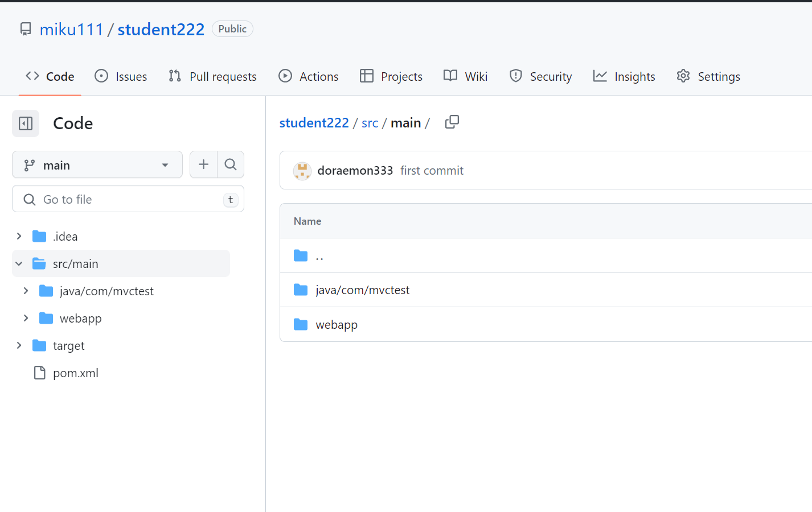This screenshot has height=512, width=812.
Task: Collapse the file tree side panel
Action: (25, 123)
